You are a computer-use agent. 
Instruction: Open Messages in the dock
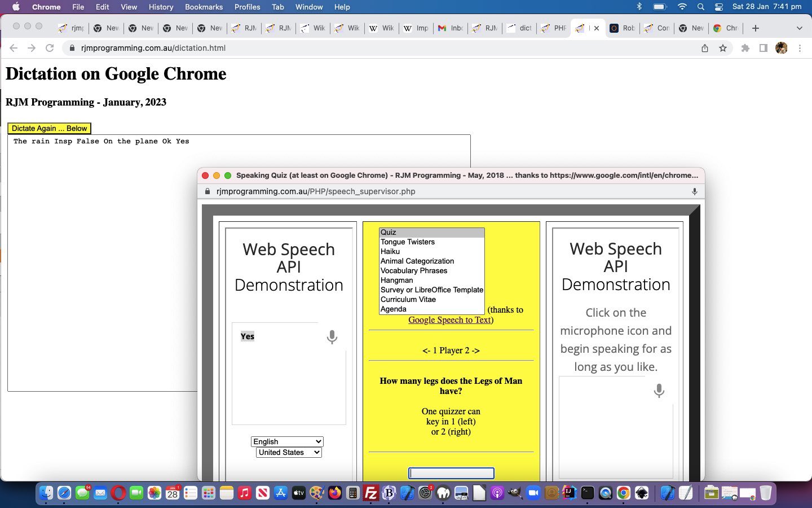(x=82, y=493)
